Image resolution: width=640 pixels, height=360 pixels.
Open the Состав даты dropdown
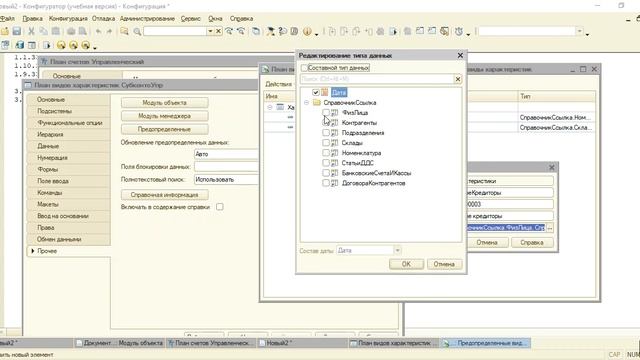coord(397,250)
